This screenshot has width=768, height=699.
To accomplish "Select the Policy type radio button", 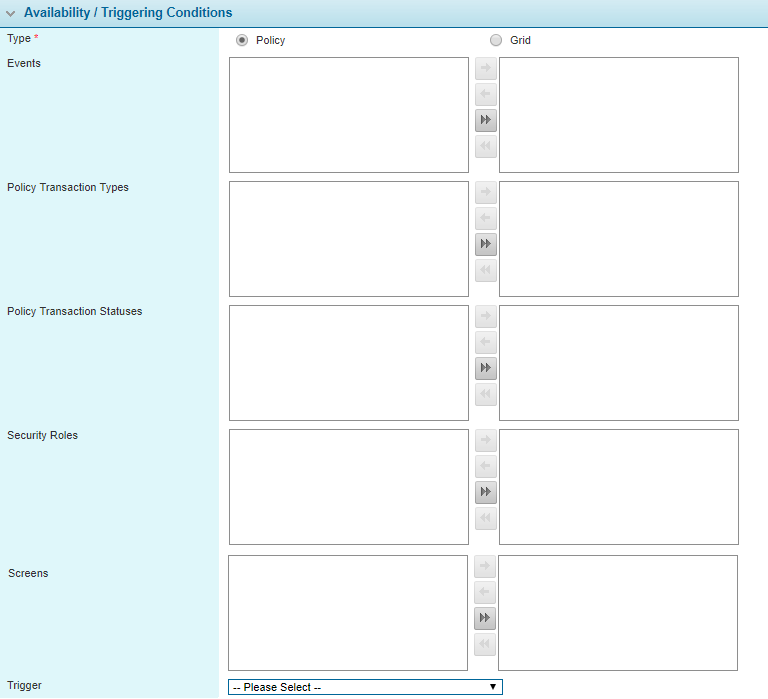I will [x=242, y=41].
